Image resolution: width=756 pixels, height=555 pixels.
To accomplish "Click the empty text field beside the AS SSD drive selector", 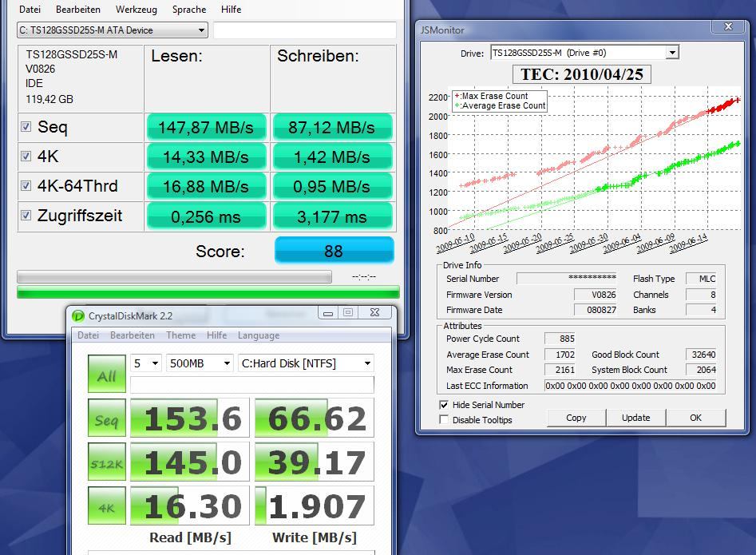I will coord(305,30).
